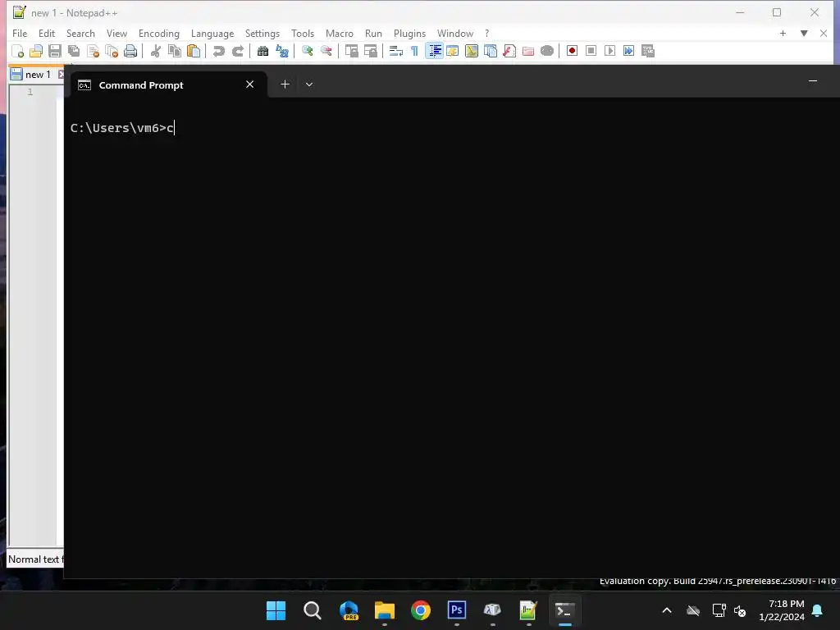The width and height of the screenshot is (840, 630).
Task: Open Notepad++ tab list down-triangle dropdown
Action: coord(804,33)
